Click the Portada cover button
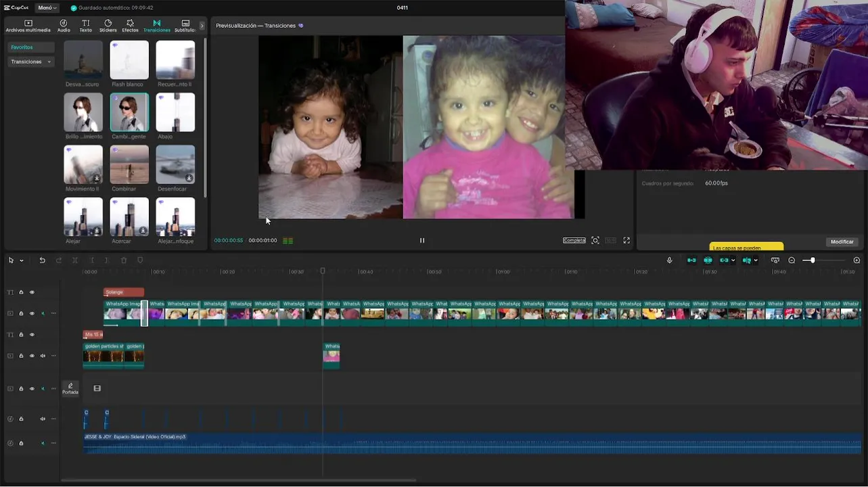Screen dimensions: 868x487 coord(70,388)
